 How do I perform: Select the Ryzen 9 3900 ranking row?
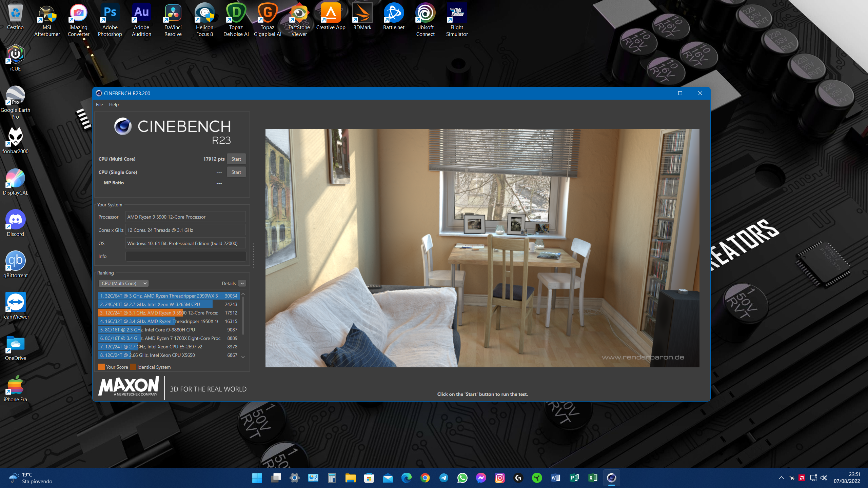click(x=169, y=313)
